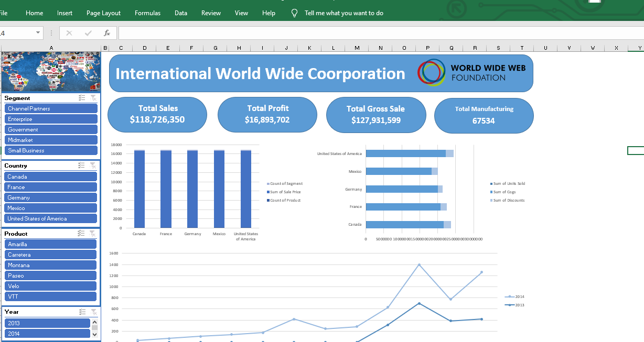Image resolution: width=644 pixels, height=342 pixels.
Task: Clear filters on the Year slicer
Action: [x=94, y=312]
